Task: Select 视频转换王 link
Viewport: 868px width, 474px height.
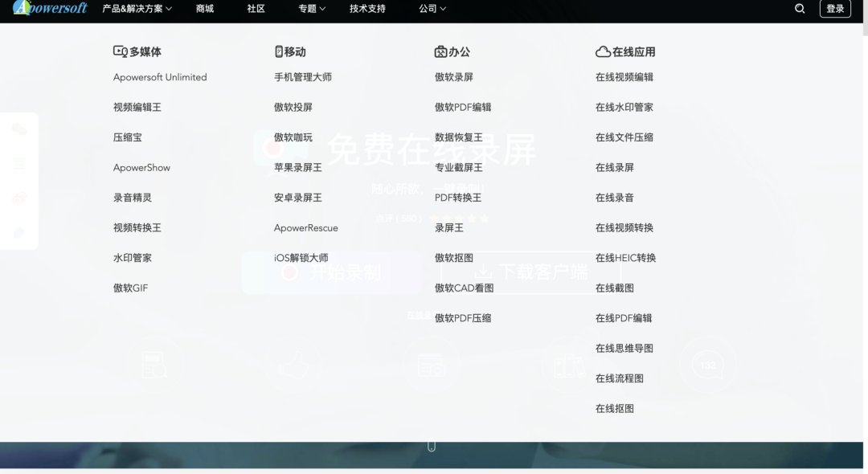Action: [137, 227]
